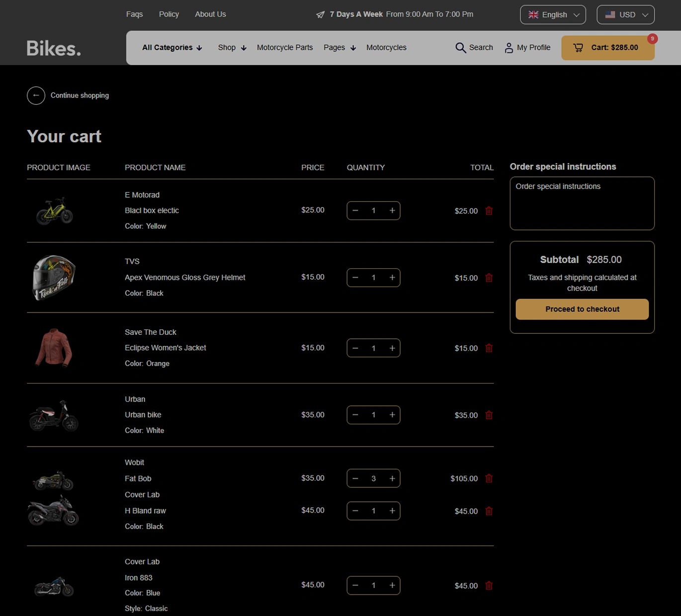Click the My Profile person icon
The width and height of the screenshot is (681, 616).
(x=509, y=48)
